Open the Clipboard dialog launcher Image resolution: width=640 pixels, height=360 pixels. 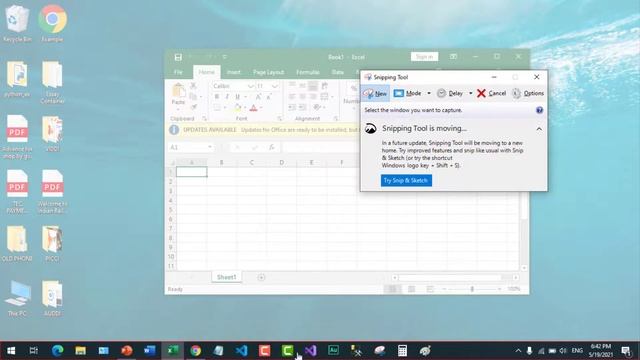[x=204, y=118]
